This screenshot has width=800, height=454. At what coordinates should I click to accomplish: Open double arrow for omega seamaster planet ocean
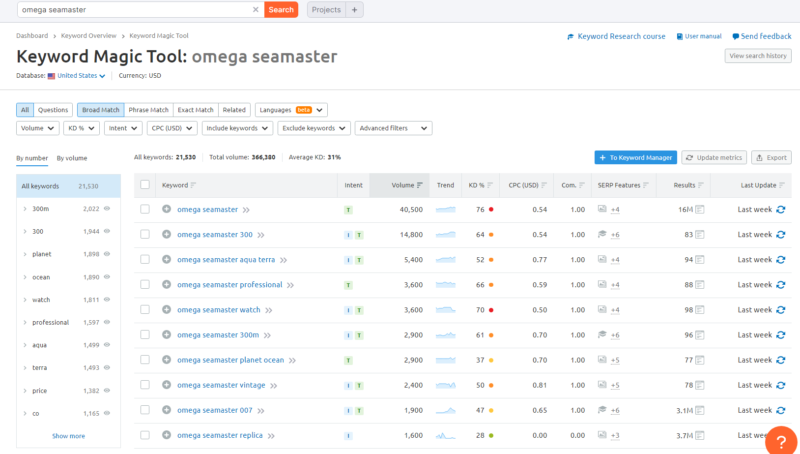coord(292,360)
